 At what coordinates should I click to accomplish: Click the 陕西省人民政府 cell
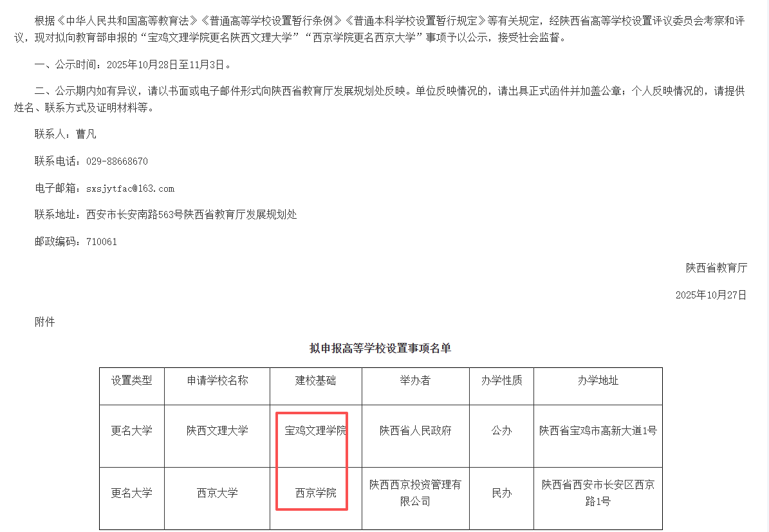click(415, 430)
